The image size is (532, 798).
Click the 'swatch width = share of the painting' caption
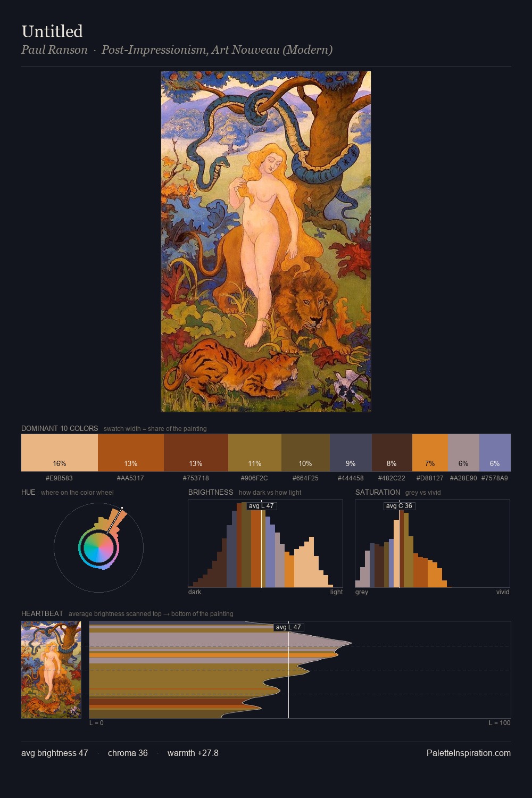point(155,429)
